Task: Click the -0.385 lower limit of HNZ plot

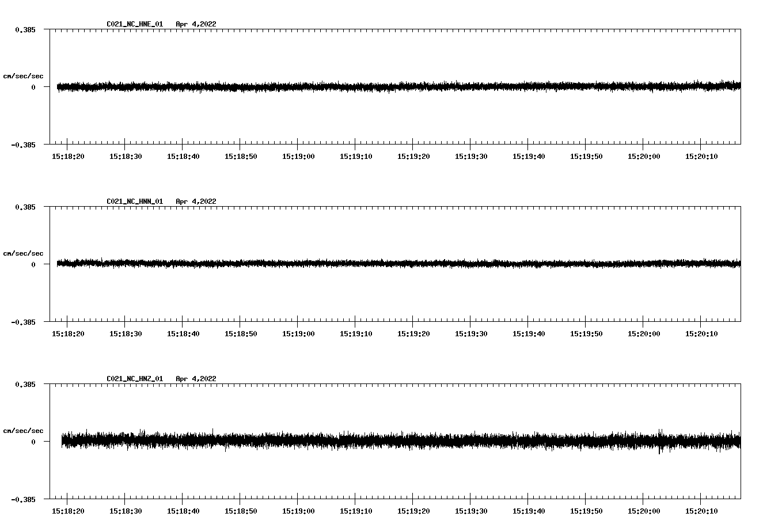Action: coord(23,499)
